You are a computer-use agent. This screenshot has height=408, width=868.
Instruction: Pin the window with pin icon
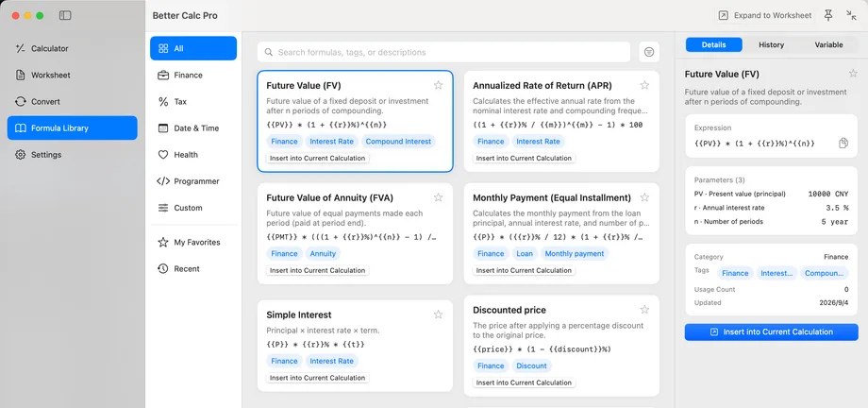point(828,15)
